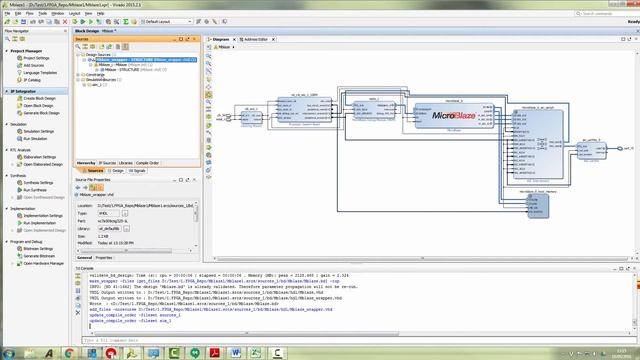This screenshot has height=360, width=640.
Task: Start Run Simulation
Action: coord(35,139)
